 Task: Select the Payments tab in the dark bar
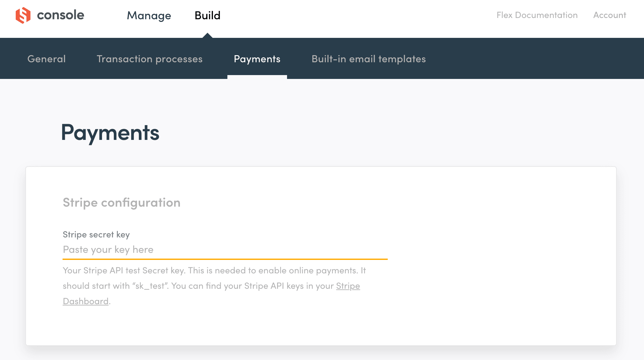click(257, 59)
